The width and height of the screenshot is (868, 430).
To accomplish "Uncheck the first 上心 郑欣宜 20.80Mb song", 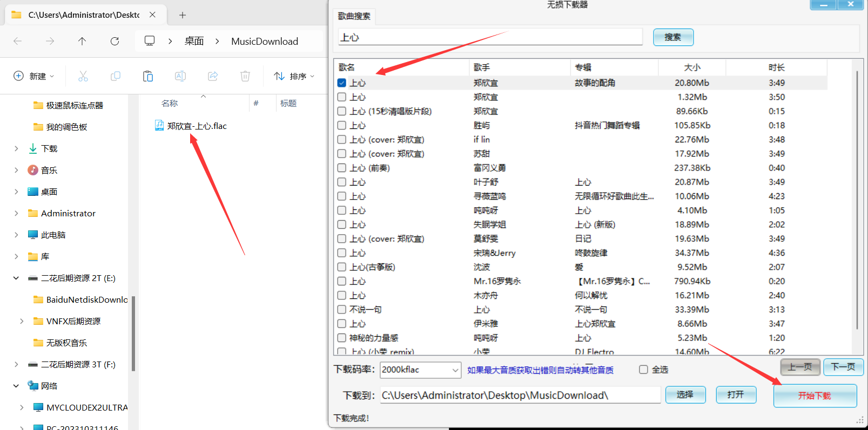I will click(x=341, y=83).
